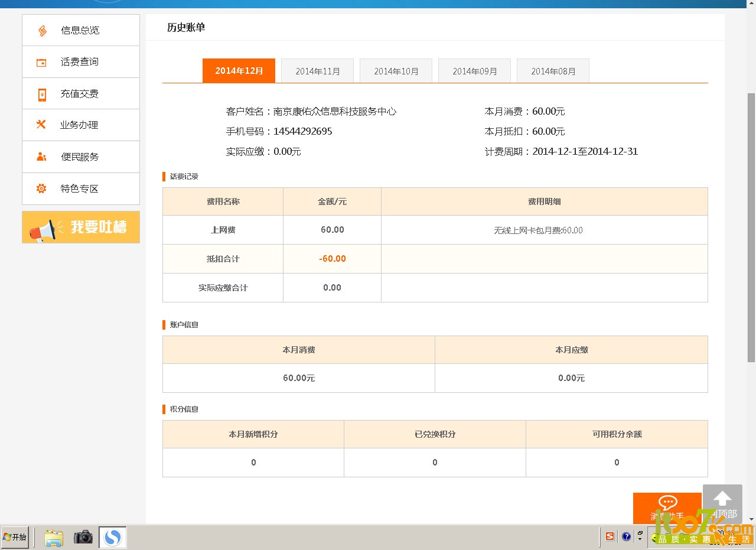
Task: Click the 费用明细 column header
Action: [x=545, y=201]
